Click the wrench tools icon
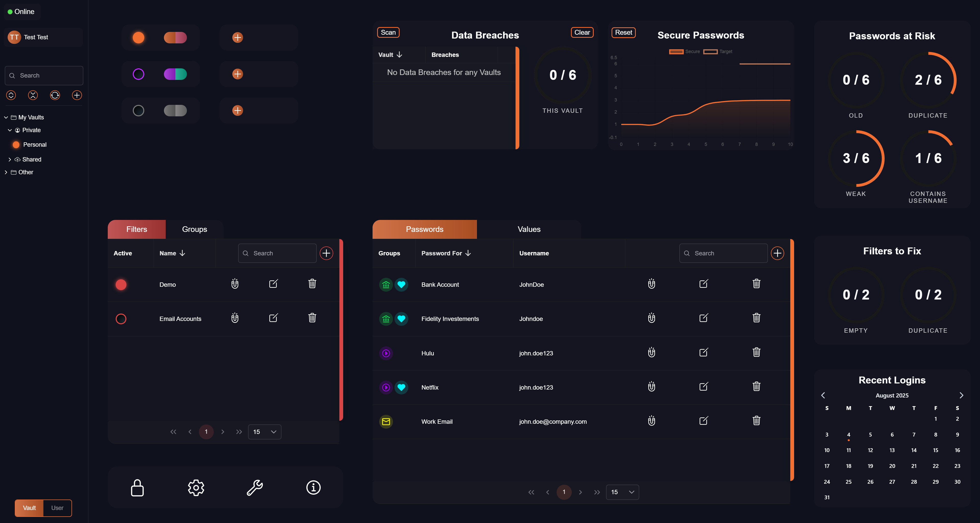This screenshot has height=523, width=980. pos(255,488)
